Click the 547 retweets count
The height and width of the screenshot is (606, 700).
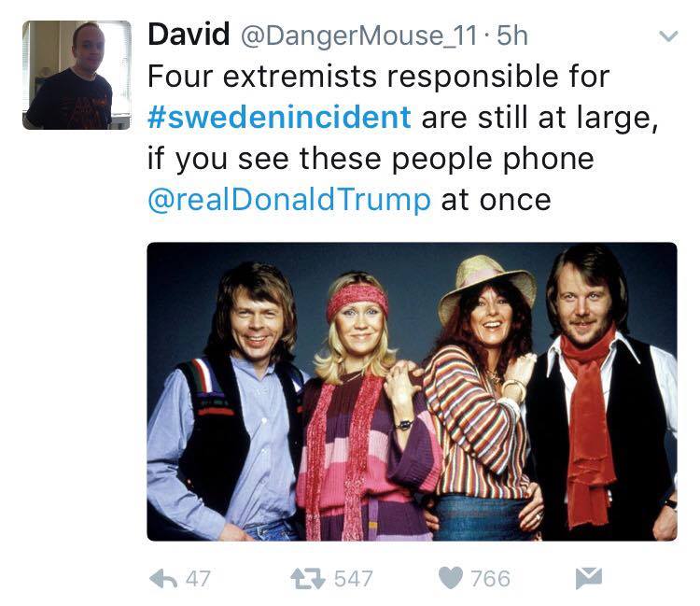coord(354,579)
